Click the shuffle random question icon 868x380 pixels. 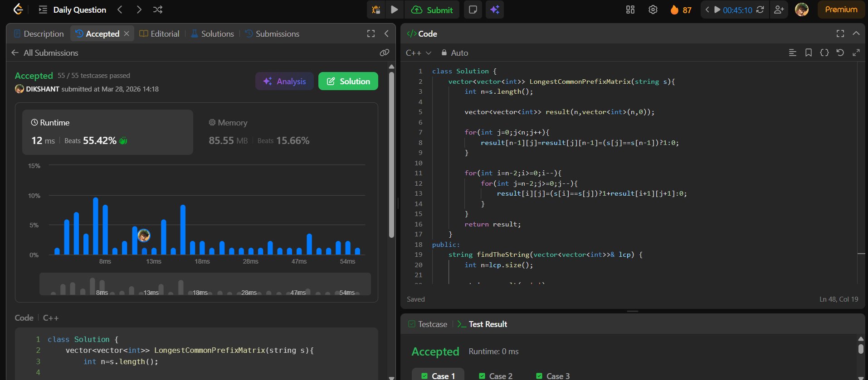point(158,10)
